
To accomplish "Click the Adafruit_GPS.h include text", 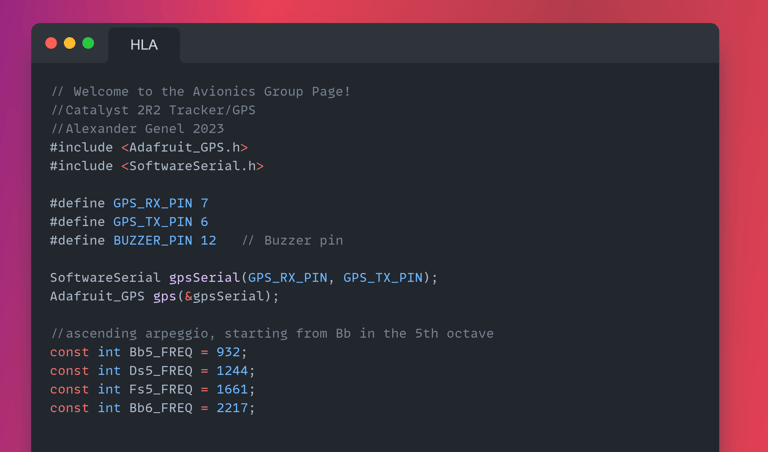I will tap(184, 147).
